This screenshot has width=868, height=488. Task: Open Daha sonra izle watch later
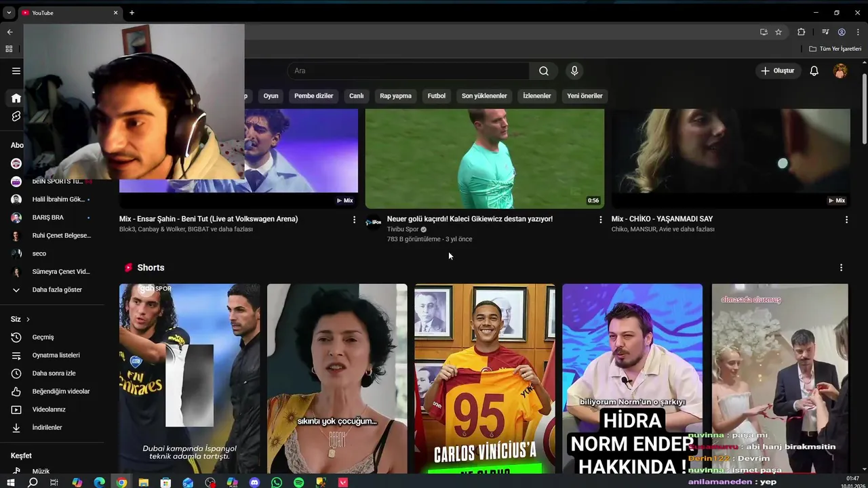pyautogui.click(x=54, y=373)
